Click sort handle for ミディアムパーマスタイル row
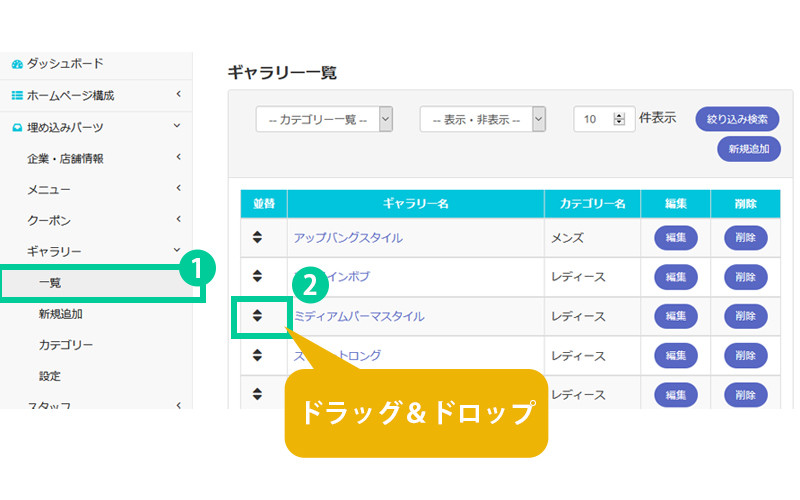 coord(257,316)
